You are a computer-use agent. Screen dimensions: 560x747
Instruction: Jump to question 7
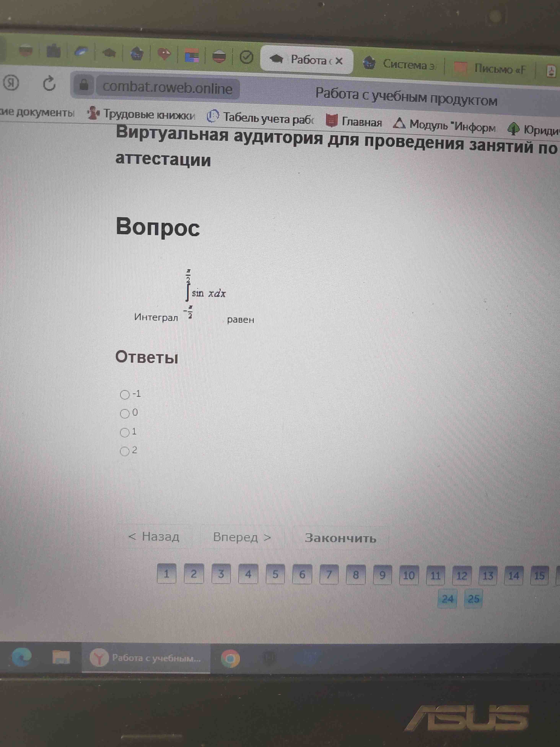coord(329,574)
